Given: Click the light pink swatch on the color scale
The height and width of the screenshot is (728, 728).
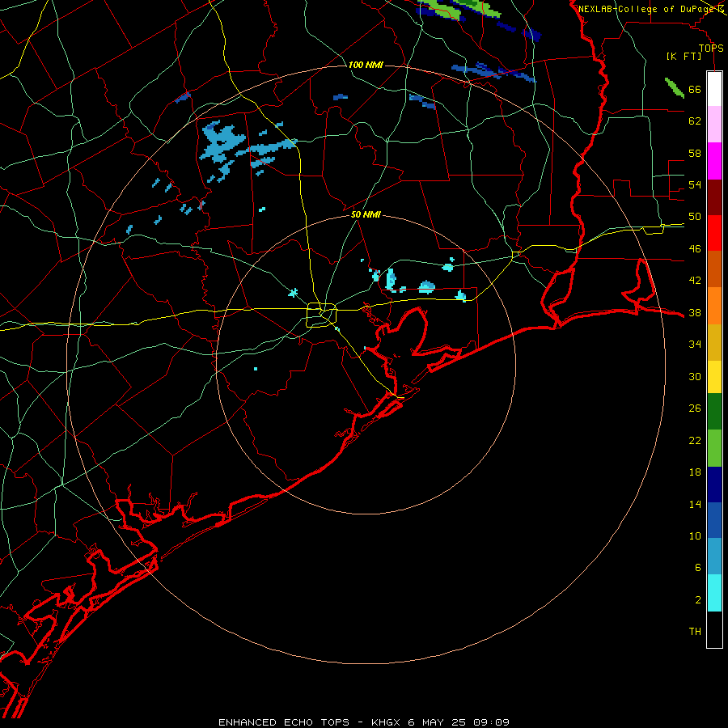Looking at the screenshot, I should 714,124.
